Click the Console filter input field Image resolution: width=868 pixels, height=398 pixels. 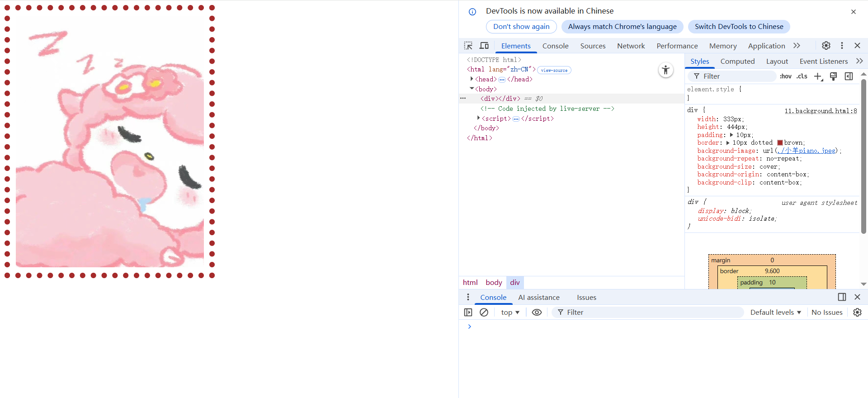pyautogui.click(x=647, y=313)
